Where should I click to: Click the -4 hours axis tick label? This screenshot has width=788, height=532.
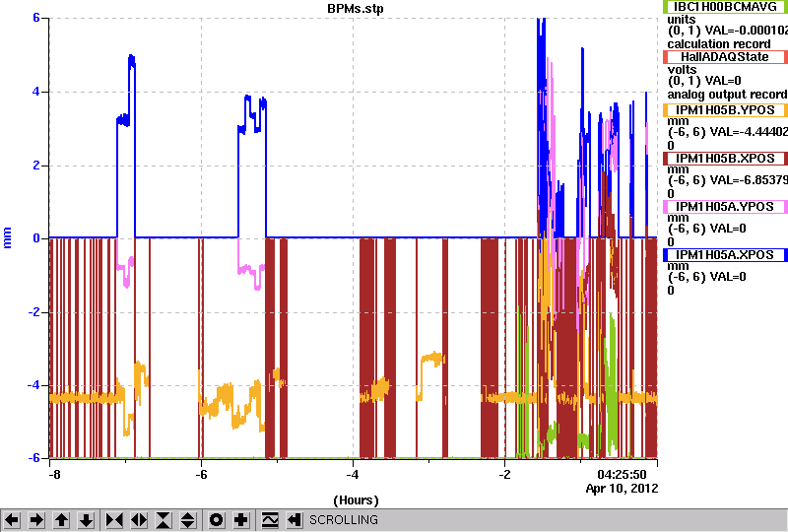[353, 475]
